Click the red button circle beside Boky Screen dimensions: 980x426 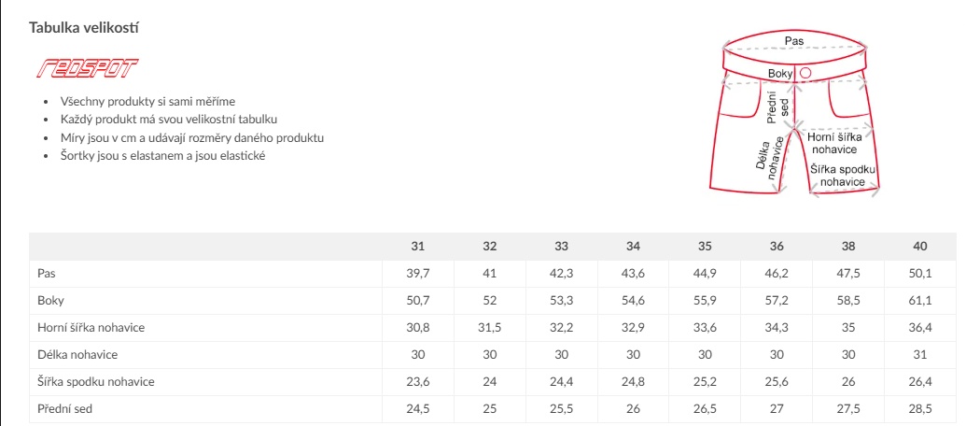(805, 73)
